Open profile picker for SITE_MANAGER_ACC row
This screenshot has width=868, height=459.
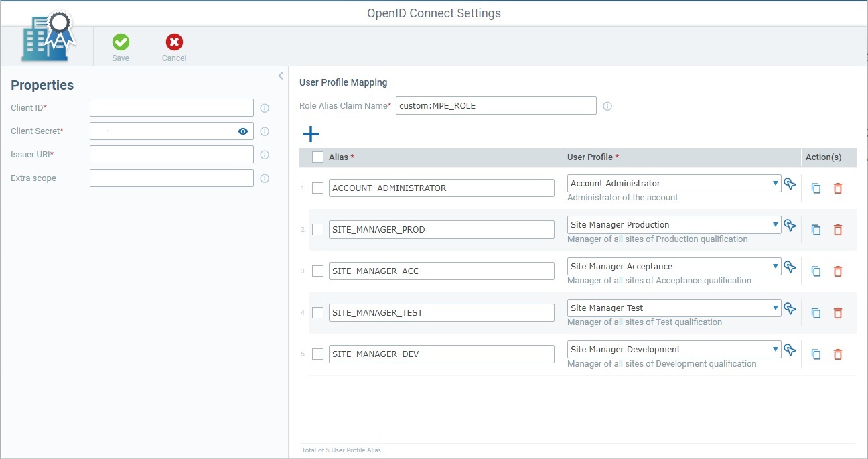pyautogui.click(x=790, y=267)
